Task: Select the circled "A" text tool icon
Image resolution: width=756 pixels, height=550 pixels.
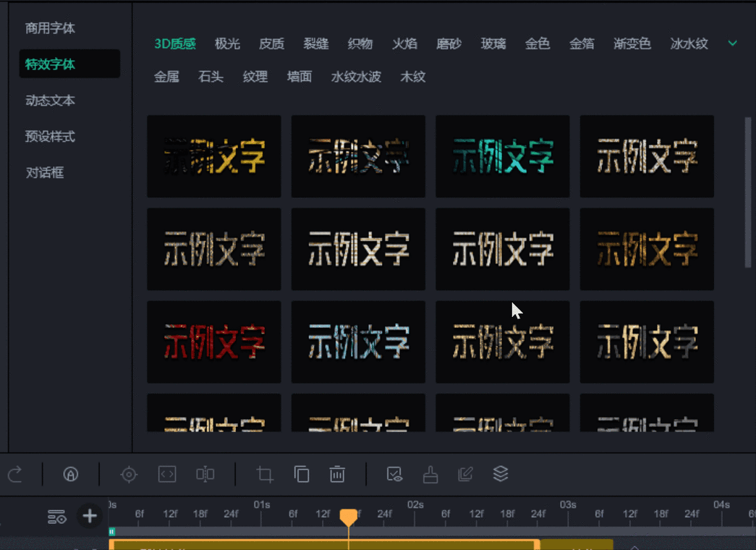Action: coord(69,474)
